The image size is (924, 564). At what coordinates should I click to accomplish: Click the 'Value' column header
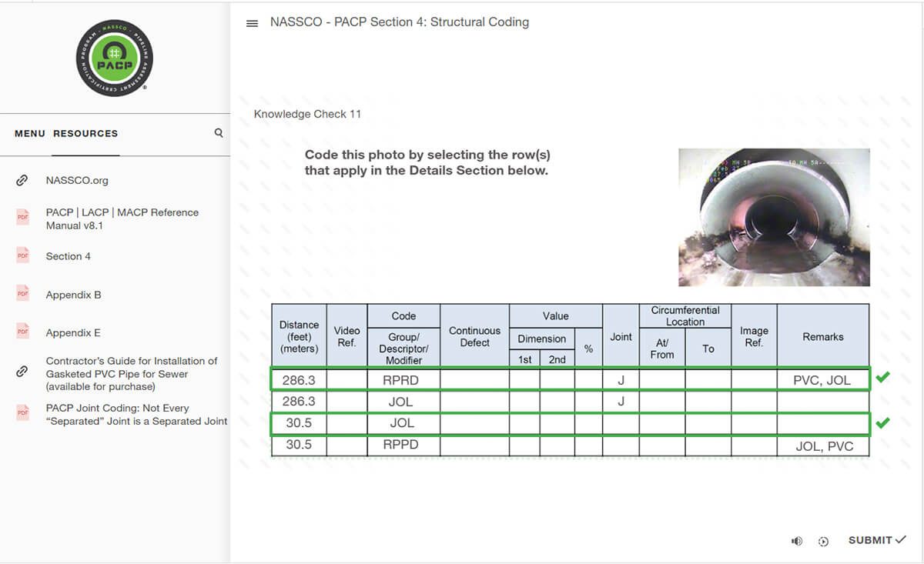tap(555, 315)
